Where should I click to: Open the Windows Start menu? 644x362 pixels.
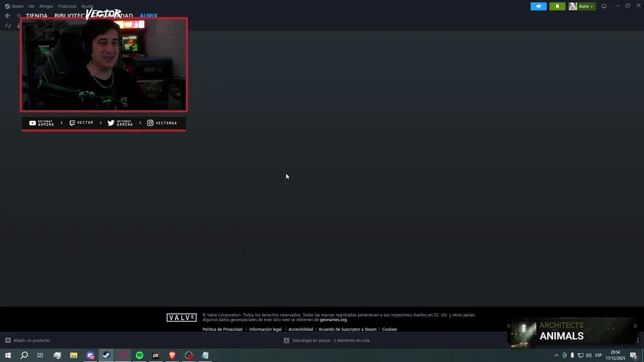8,355
